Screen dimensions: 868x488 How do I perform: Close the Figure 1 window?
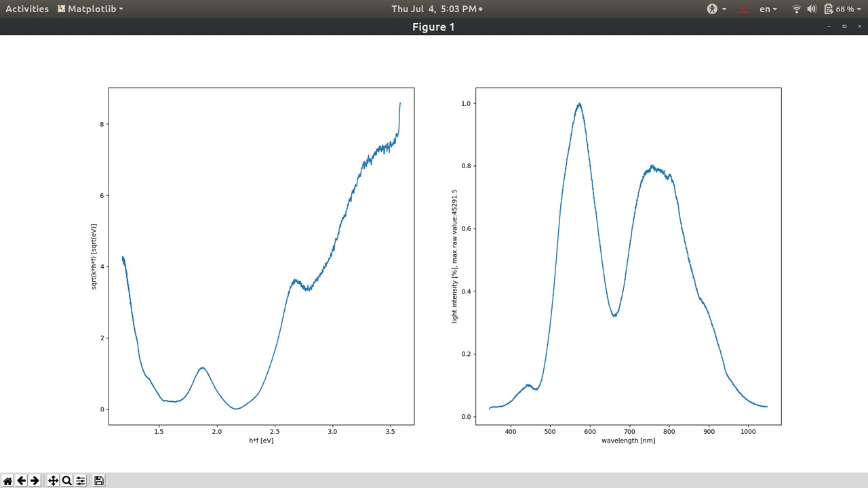coord(860,26)
